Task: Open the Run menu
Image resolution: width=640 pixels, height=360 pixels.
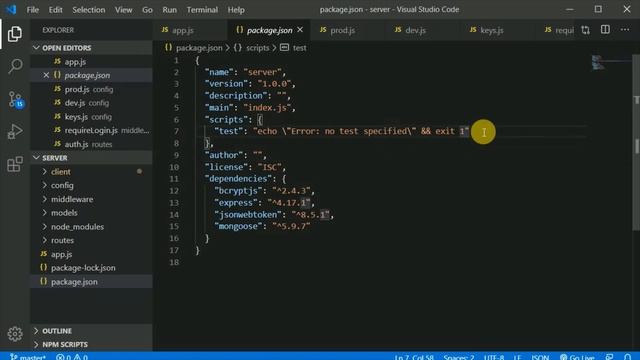Action: point(169,9)
